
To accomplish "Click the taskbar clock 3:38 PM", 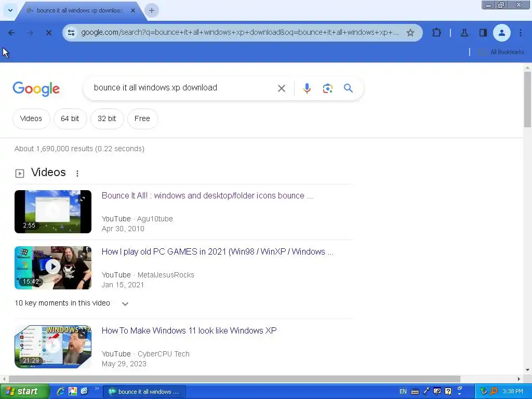I will click(x=513, y=392).
